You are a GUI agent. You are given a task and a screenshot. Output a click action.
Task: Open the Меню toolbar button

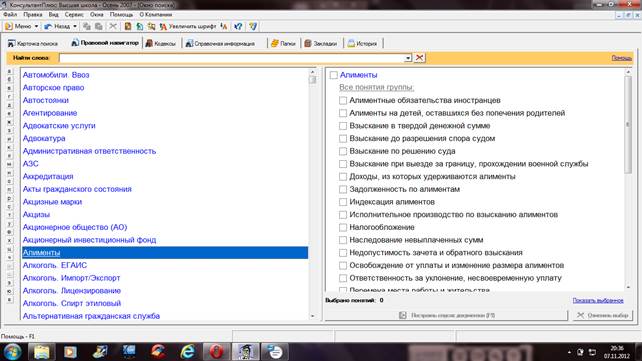click(x=18, y=26)
